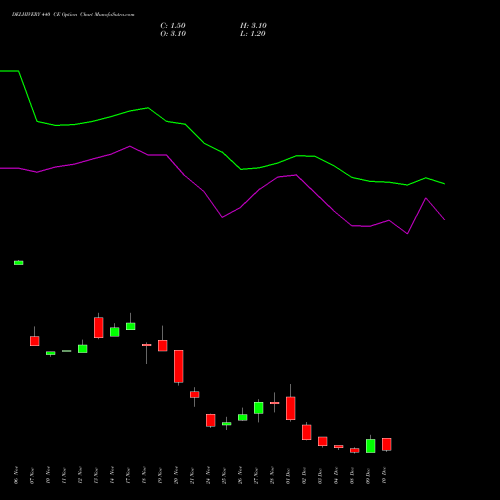This screenshot has height=500, width=500.
Task: Click the green candle for 12 Nov
Action: point(83,349)
